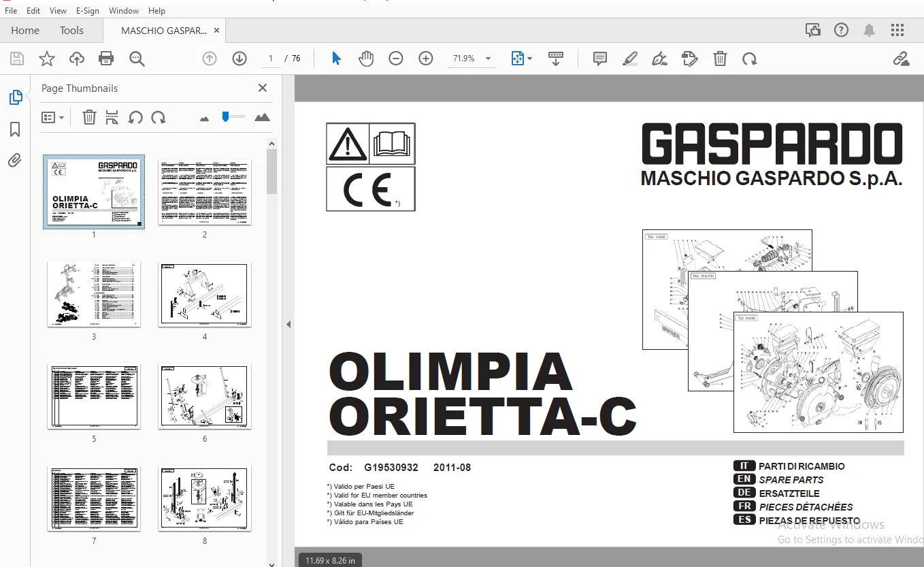The image size is (924, 567).
Task: Go to next page arrow
Action: tap(240, 59)
